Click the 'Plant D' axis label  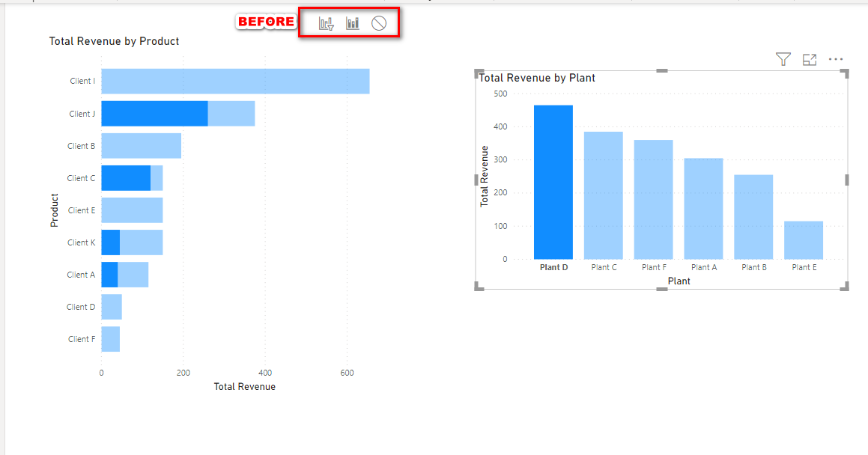pyautogui.click(x=554, y=267)
